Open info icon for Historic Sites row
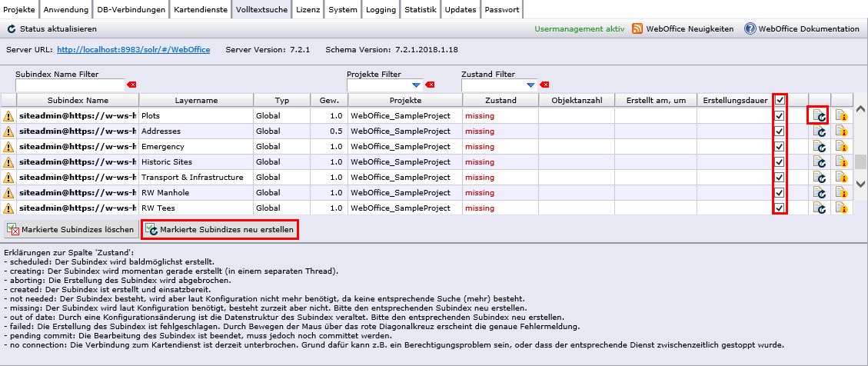 pos(841,162)
